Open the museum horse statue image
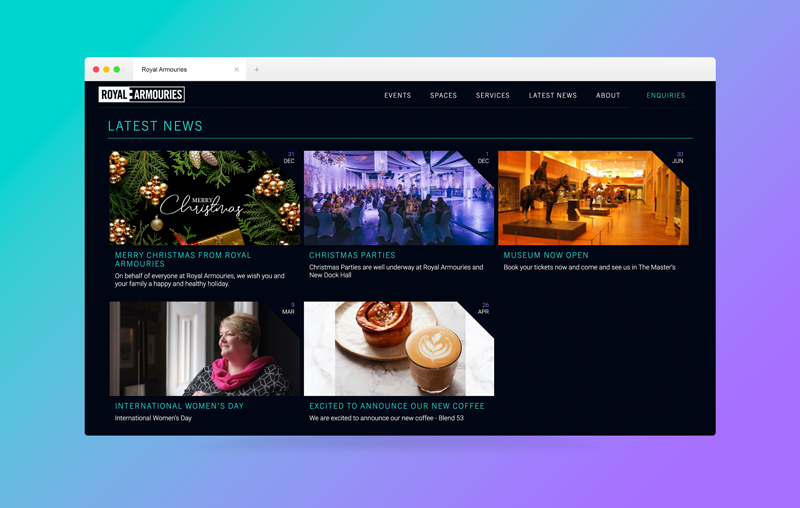Screen dimensions: 800x508 (x=593, y=198)
